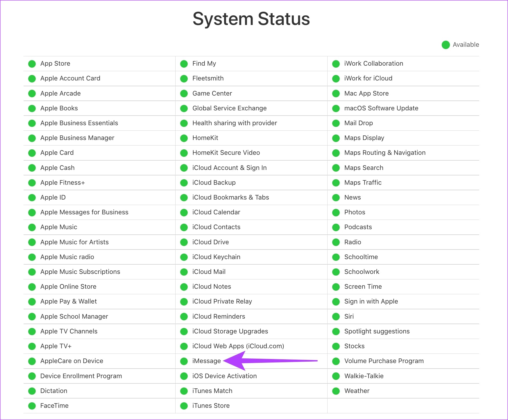Open the iOS Device Activation entry

[224, 376]
